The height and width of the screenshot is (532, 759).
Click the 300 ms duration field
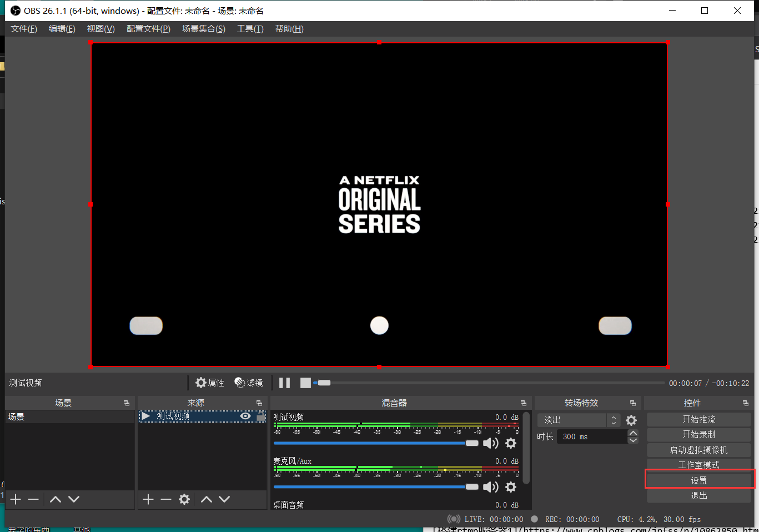(593, 437)
